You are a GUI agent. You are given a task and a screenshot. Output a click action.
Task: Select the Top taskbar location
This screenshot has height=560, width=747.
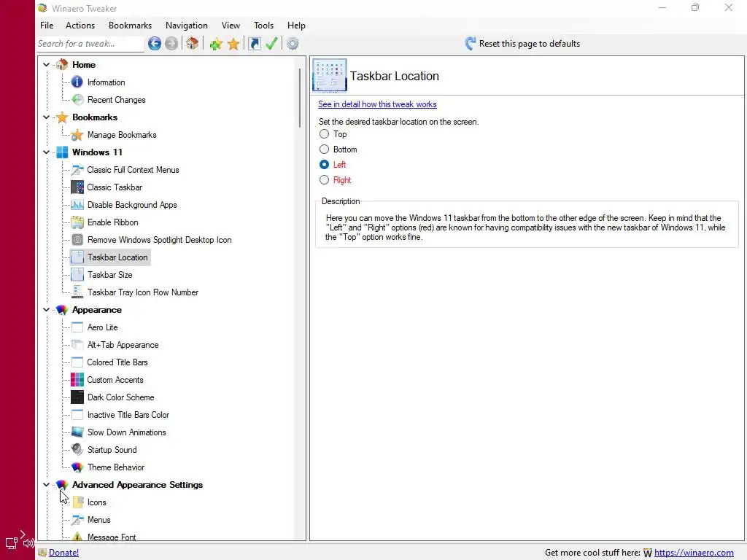pos(324,134)
